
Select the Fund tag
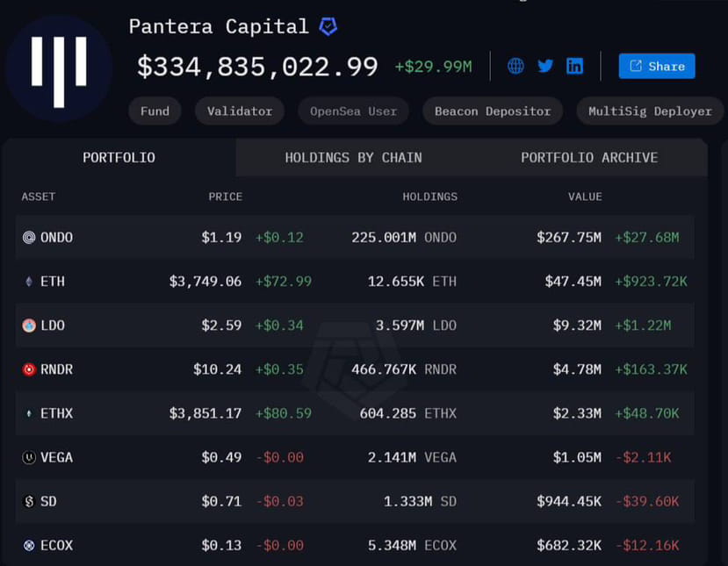click(x=155, y=111)
